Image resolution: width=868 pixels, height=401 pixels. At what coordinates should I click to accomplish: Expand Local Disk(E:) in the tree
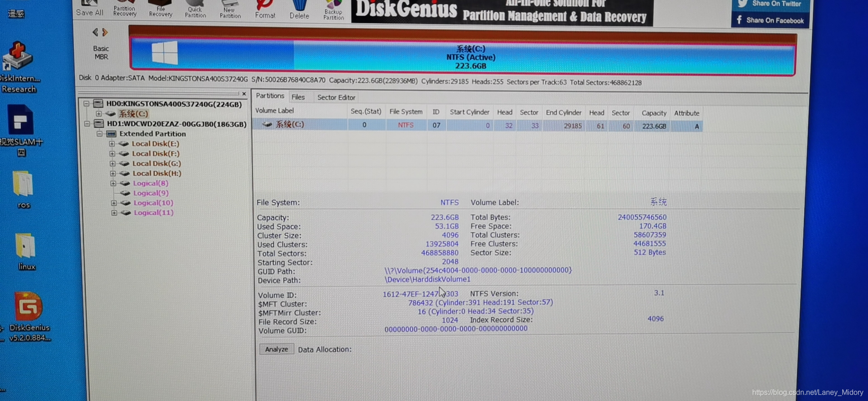(112, 144)
